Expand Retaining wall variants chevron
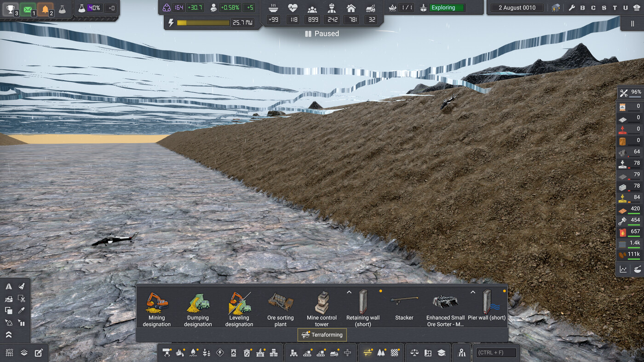Screen dimensions: 644x362 coord(349,292)
